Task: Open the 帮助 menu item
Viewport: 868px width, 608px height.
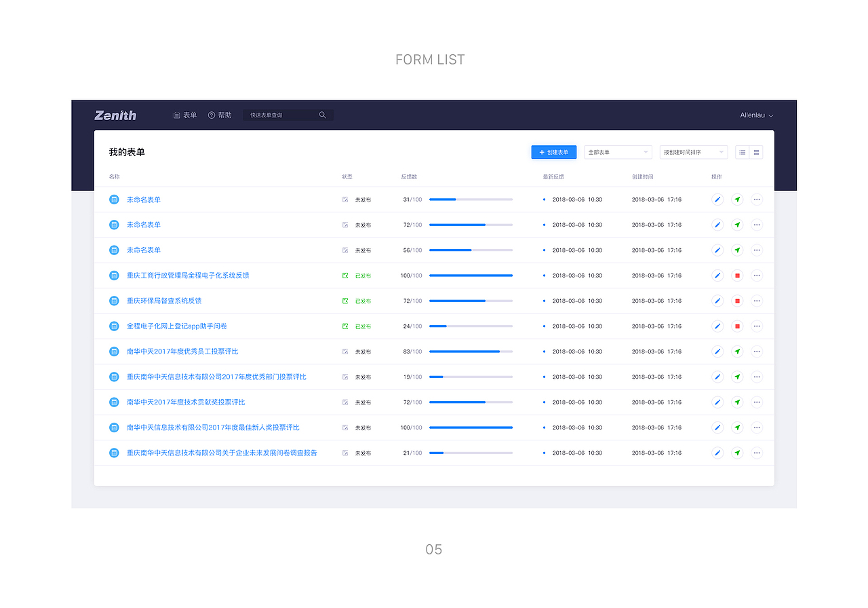Action: point(220,115)
